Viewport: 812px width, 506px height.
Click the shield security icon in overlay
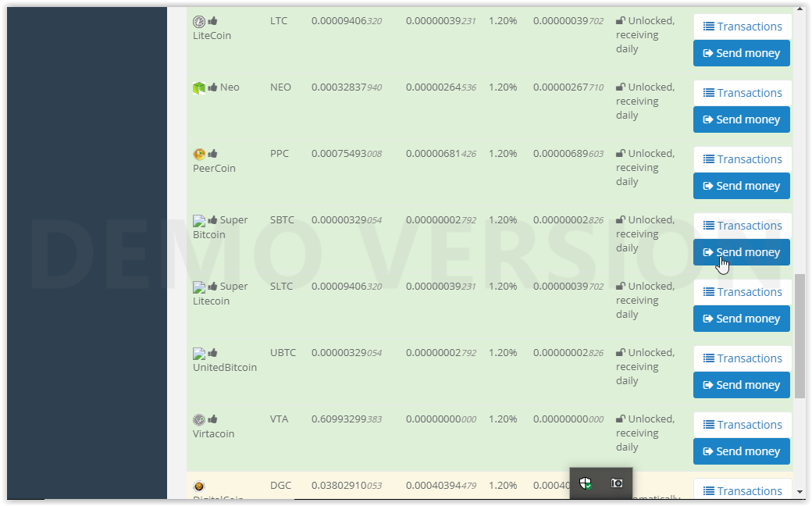[x=585, y=483]
